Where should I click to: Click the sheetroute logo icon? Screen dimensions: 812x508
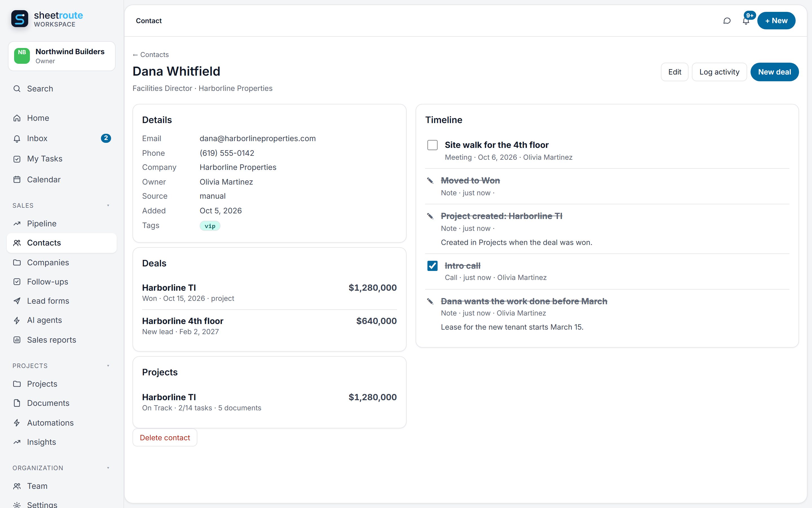click(x=19, y=19)
